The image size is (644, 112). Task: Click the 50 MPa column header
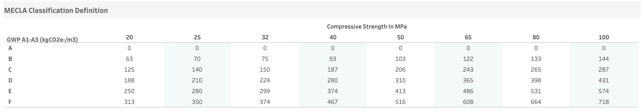pyautogui.click(x=400, y=37)
